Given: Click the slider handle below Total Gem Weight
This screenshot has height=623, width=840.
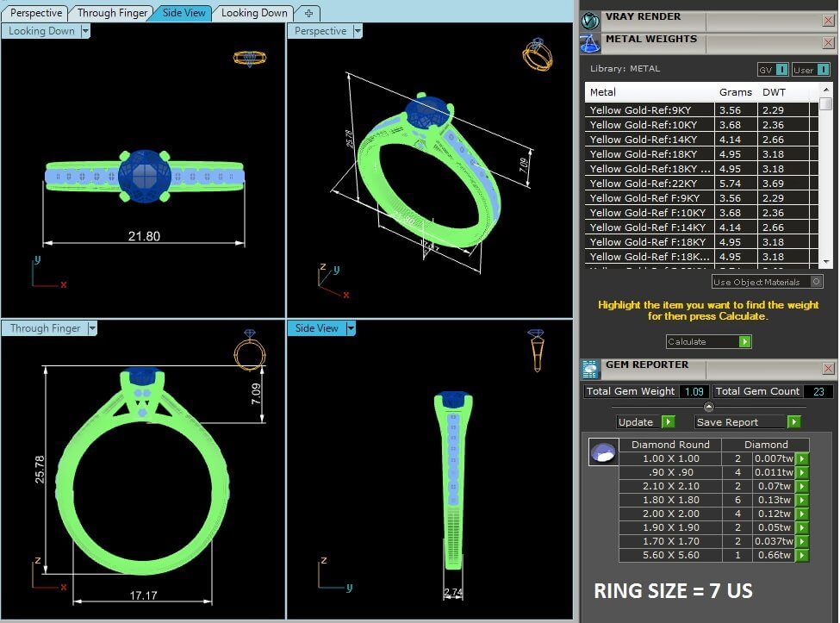Looking at the screenshot, I should tap(709, 407).
